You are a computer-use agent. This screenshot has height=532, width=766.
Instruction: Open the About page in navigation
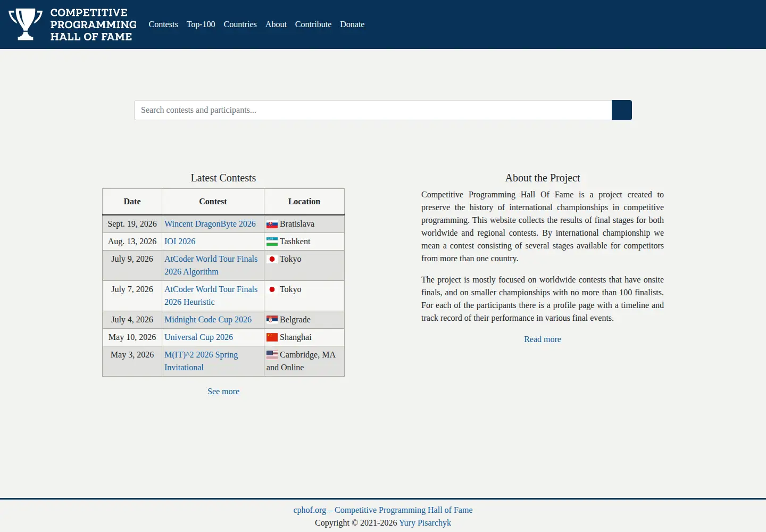pos(276,24)
